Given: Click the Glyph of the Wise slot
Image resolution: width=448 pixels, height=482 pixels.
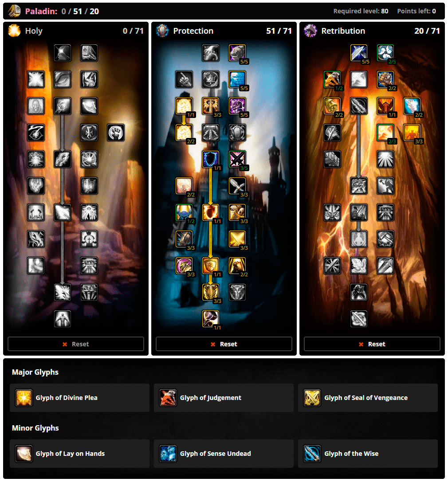Looking at the screenshot, I should click(368, 454).
